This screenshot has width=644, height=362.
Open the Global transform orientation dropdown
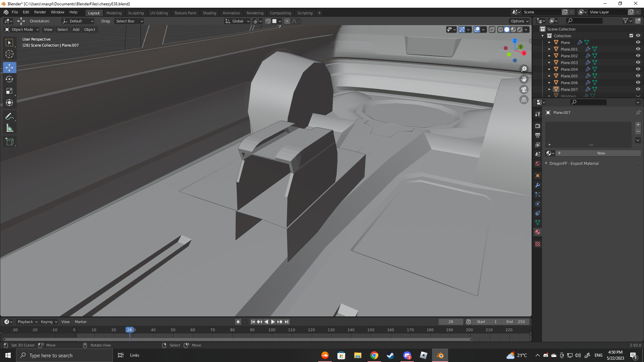tap(237, 21)
